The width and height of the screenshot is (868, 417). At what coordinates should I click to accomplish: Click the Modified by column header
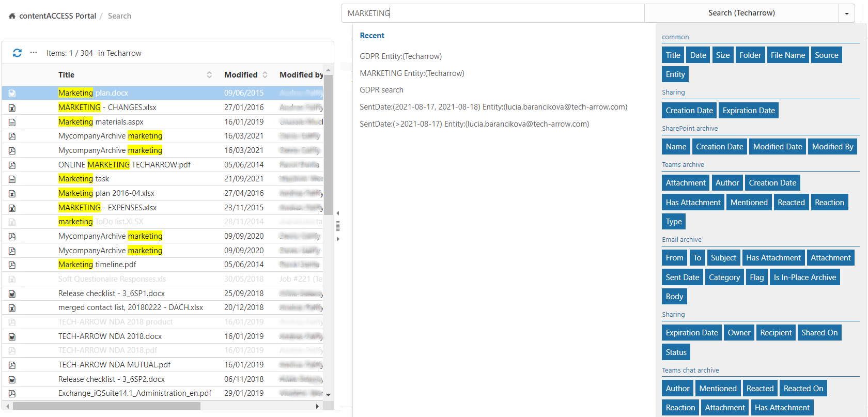click(301, 75)
